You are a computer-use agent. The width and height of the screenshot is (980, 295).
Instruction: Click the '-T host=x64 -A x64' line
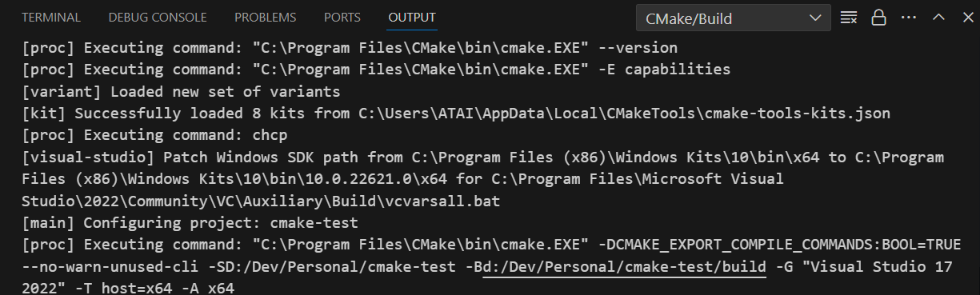pyautogui.click(x=128, y=287)
